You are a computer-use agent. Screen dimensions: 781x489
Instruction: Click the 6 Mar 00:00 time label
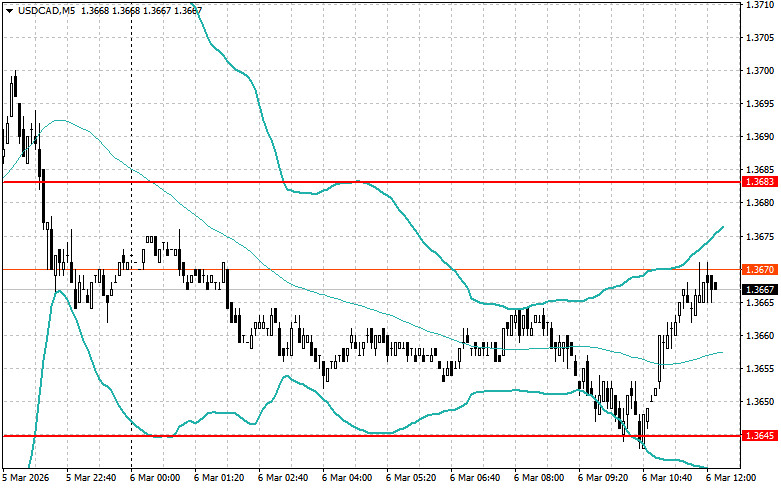tap(155, 478)
